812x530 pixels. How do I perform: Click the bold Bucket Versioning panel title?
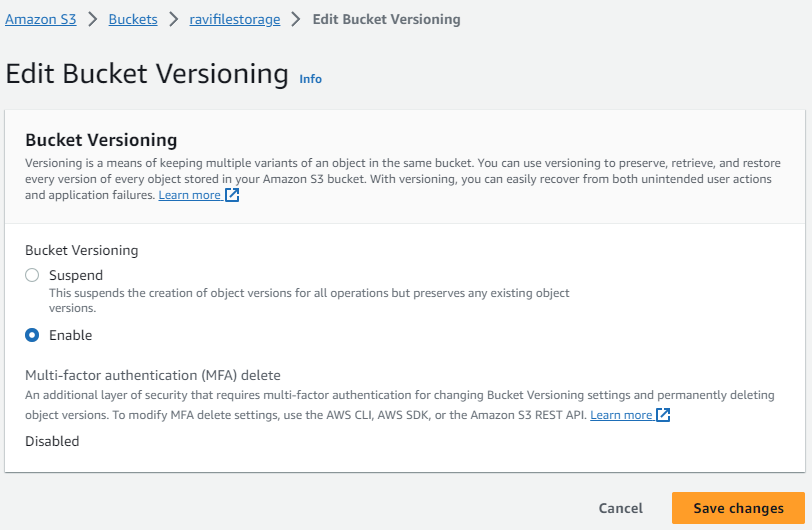(x=101, y=140)
